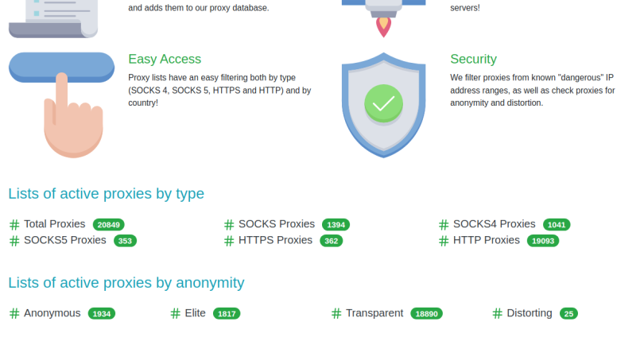Click the rocket illustration at top

coord(383,16)
